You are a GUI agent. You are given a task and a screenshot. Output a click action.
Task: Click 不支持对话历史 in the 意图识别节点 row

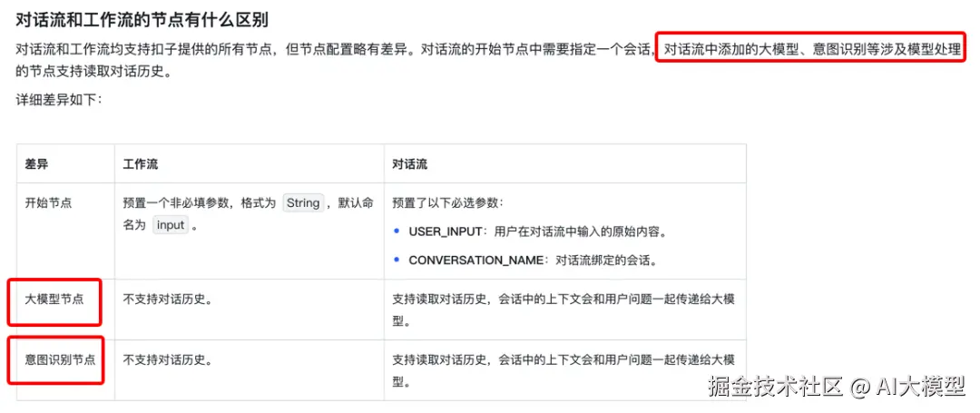pyautogui.click(x=166, y=359)
